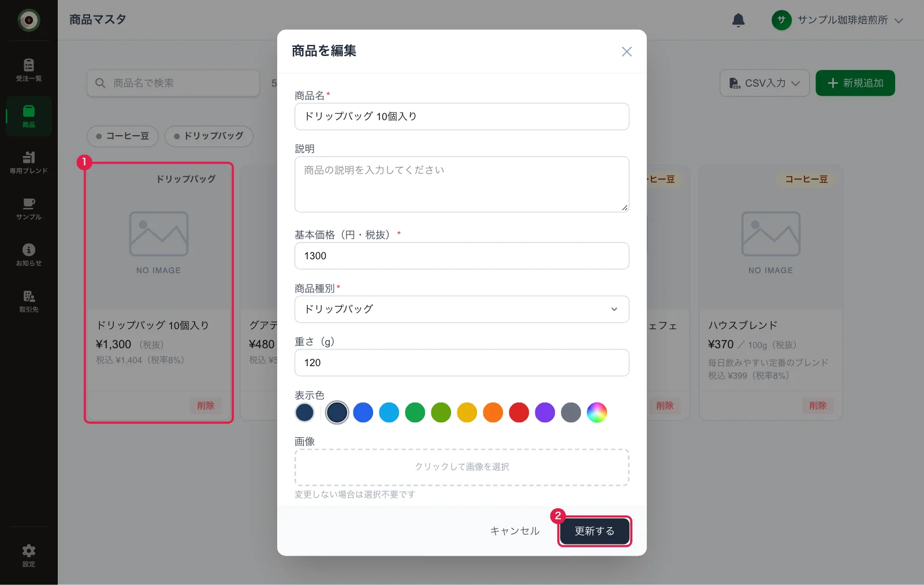Open the 商品種別 dropdown
924x585 pixels.
pos(461,309)
